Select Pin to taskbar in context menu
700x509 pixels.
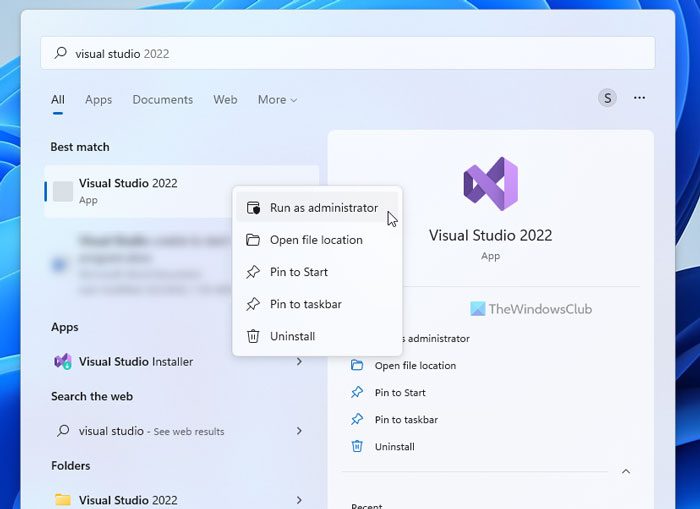tap(317, 304)
